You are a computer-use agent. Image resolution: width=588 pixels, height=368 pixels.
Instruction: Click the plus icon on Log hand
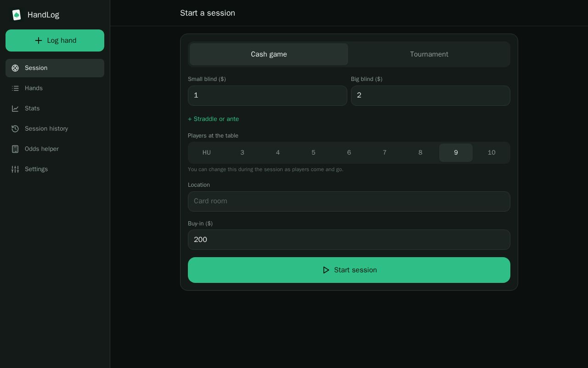[x=39, y=40]
